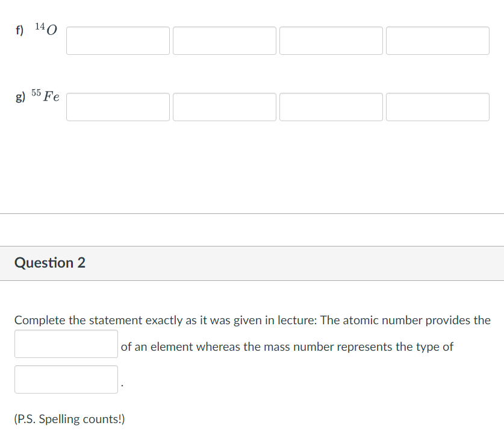The image size is (504, 446).
Task: Click the letter f) label
Action: tap(19, 29)
